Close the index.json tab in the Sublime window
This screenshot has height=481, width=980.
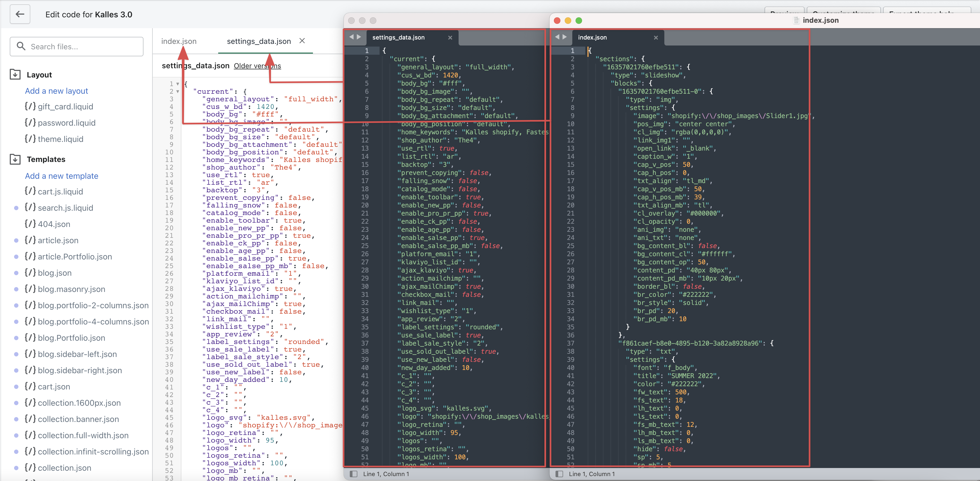tap(656, 37)
